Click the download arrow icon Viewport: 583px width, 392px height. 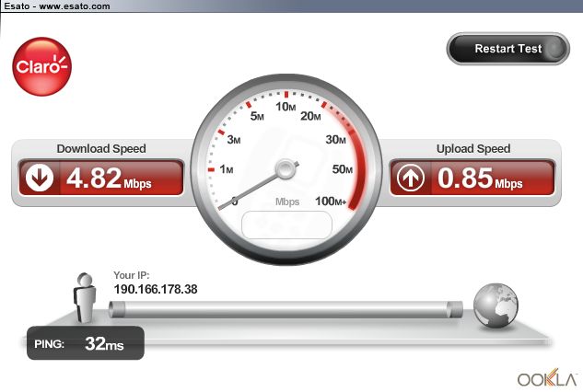click(40, 178)
